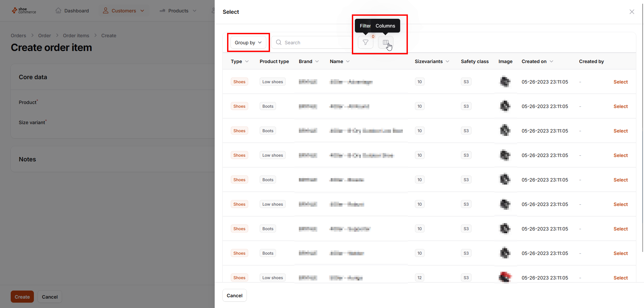Navigate to the Order breadcrumb
The height and width of the screenshot is (308, 644).
(45, 36)
